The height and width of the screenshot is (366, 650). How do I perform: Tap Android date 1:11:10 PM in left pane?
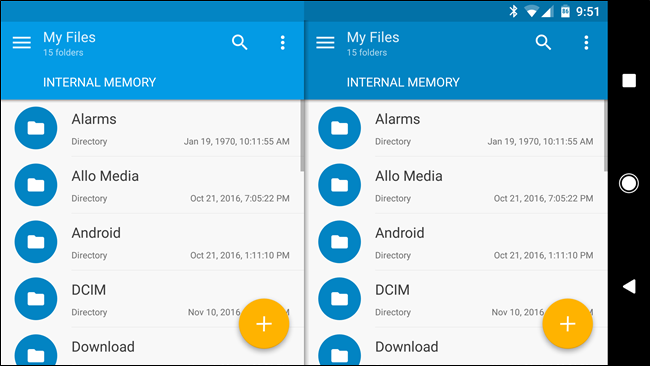coord(240,255)
